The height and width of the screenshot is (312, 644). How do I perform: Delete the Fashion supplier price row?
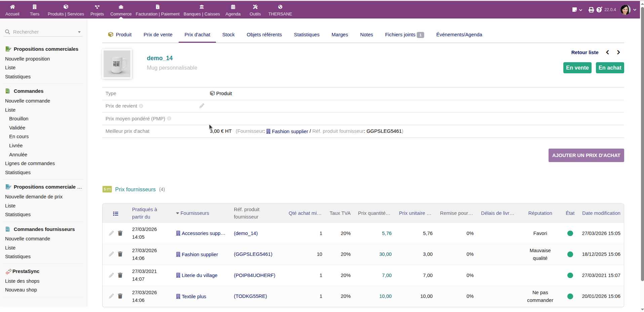120,254
